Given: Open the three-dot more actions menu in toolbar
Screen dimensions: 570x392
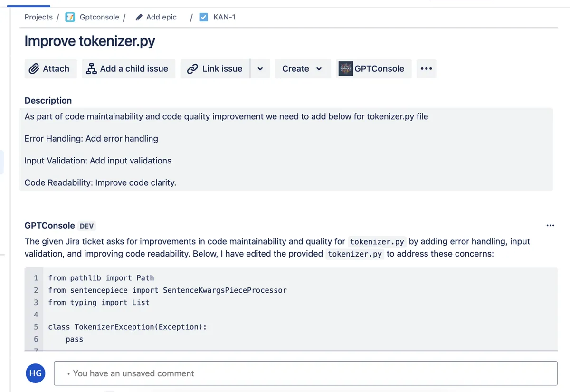Looking at the screenshot, I should [427, 68].
